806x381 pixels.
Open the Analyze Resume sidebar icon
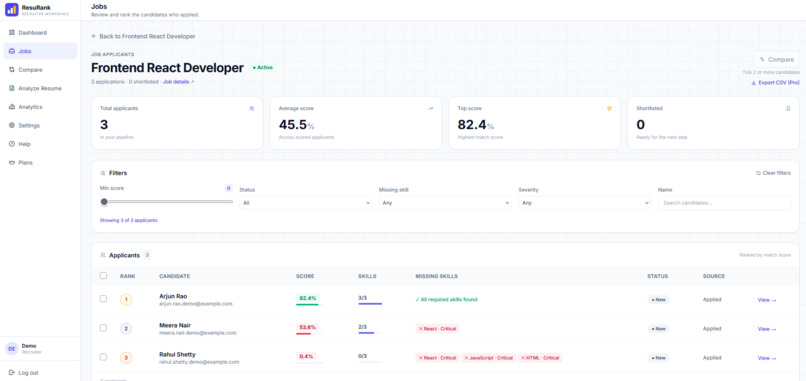tap(12, 88)
